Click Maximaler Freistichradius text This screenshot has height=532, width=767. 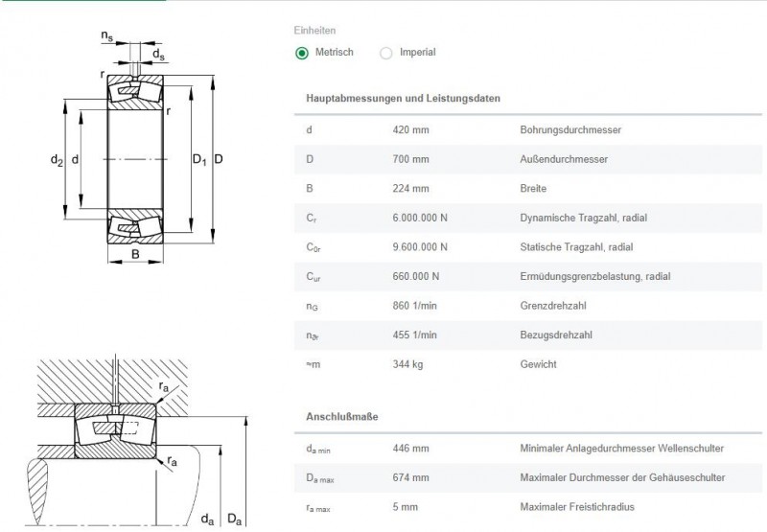tap(577, 507)
